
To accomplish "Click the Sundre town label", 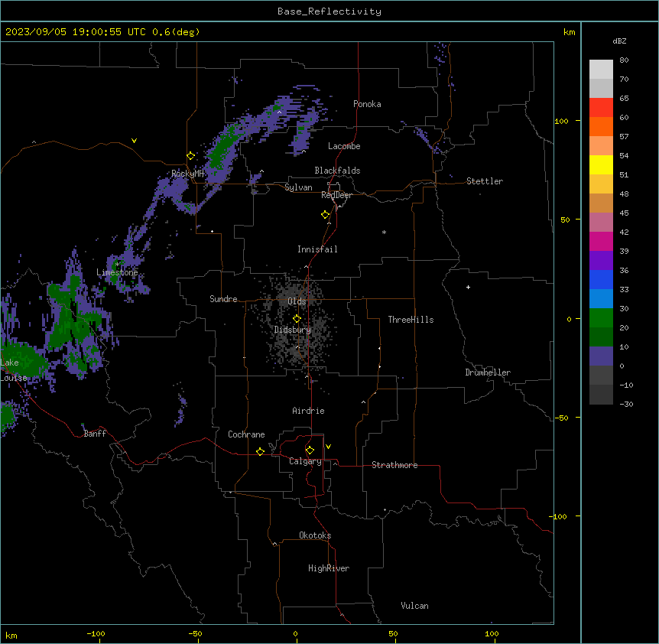I will coord(223,299).
